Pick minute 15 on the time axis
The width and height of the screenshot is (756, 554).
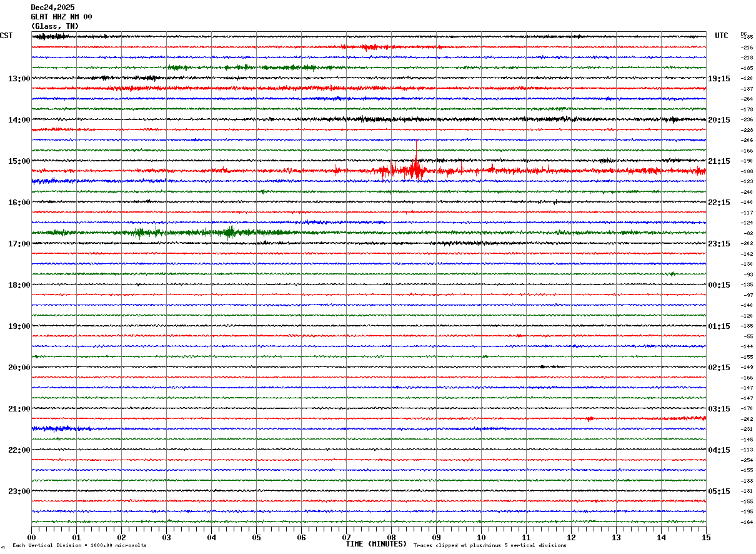706,537
